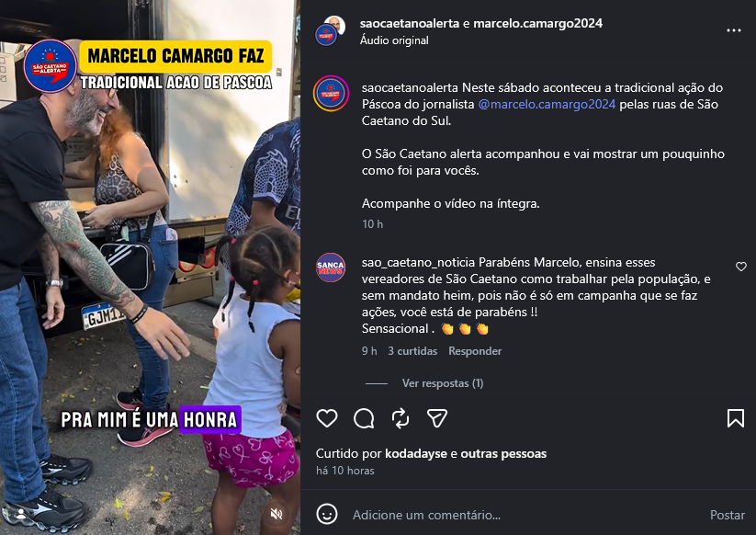Submit comment with Postar button
This screenshot has height=535, width=756.
click(x=728, y=515)
